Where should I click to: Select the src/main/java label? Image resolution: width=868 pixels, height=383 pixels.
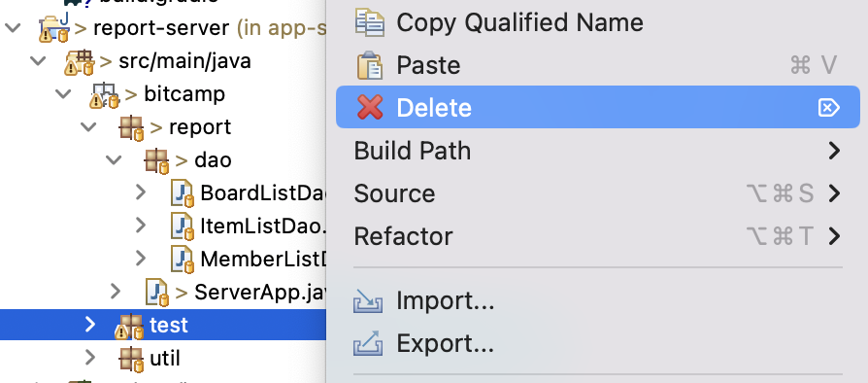coord(184,61)
